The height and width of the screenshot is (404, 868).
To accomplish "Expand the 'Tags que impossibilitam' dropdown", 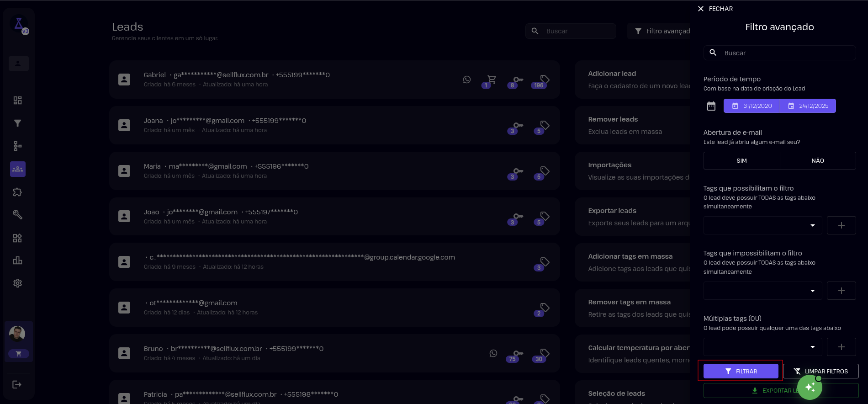I will pyautogui.click(x=762, y=291).
